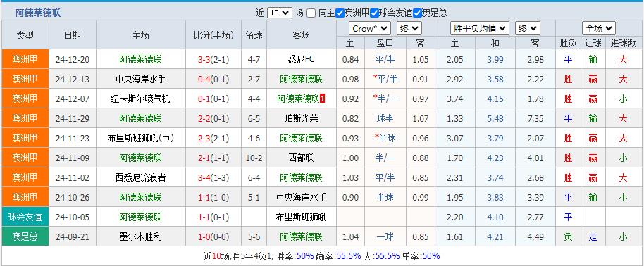
Task: Open the 全场 dropdown
Action: pyautogui.click(x=598, y=28)
